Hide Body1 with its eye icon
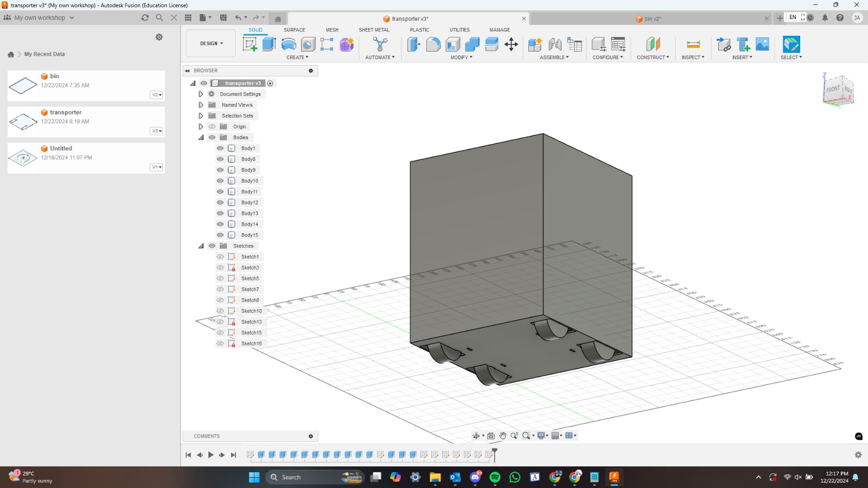The image size is (868, 488). click(220, 148)
